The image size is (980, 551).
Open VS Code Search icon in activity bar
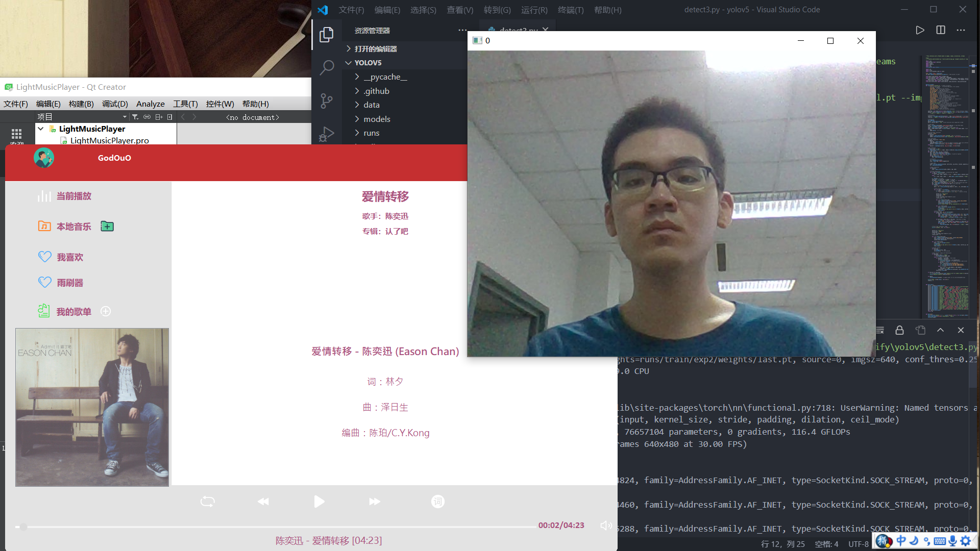(x=327, y=67)
